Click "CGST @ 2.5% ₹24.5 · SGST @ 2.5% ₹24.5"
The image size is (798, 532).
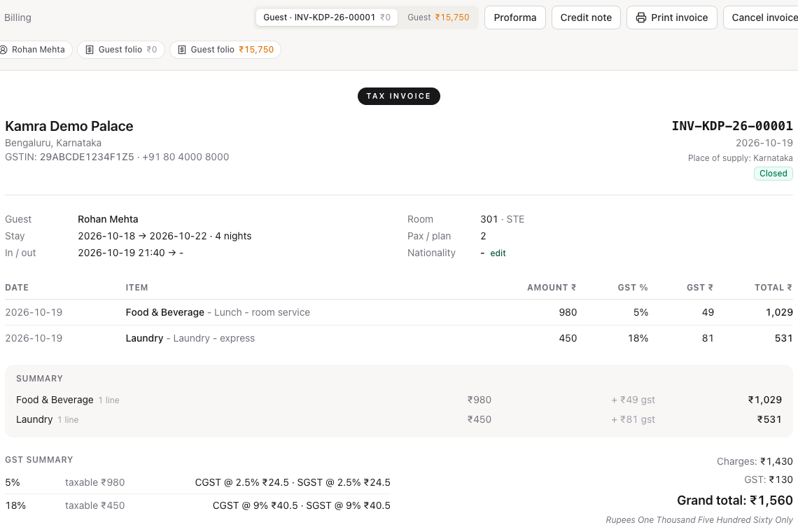click(293, 482)
